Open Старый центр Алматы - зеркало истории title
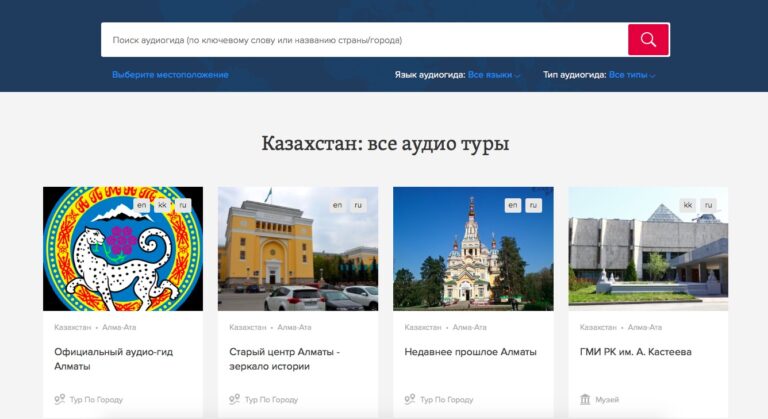Screen dimensions: 768x419 [x=285, y=359]
